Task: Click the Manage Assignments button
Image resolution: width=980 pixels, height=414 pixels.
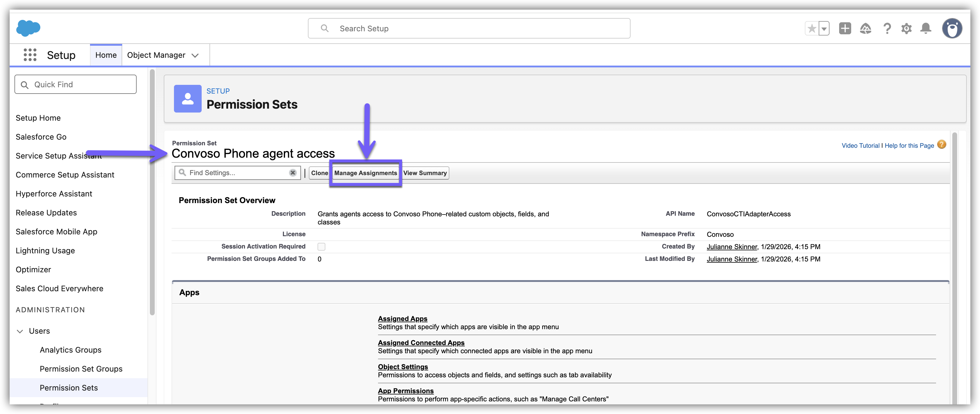Action: (365, 173)
